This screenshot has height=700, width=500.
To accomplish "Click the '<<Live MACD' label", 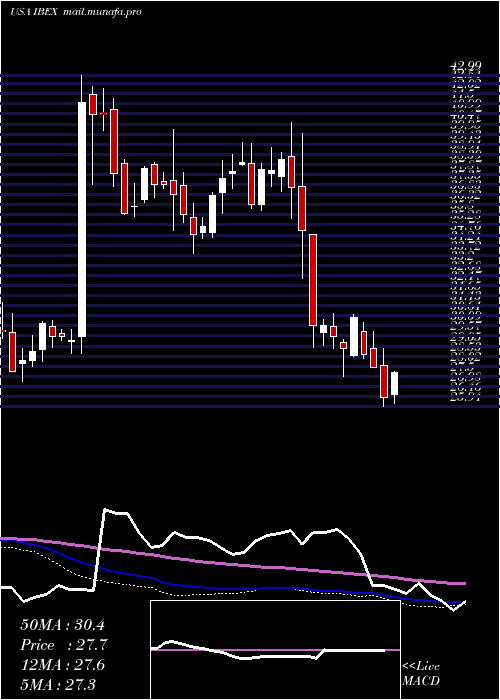I will click(x=421, y=674).
